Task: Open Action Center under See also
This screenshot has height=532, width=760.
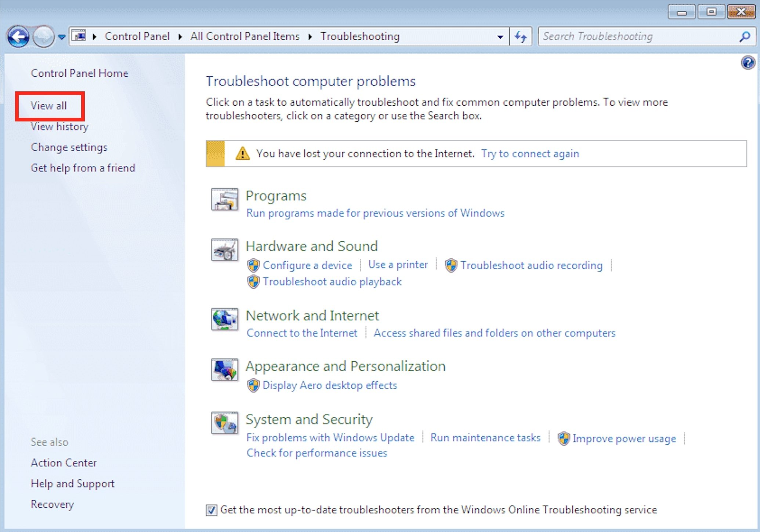Action: (x=64, y=463)
